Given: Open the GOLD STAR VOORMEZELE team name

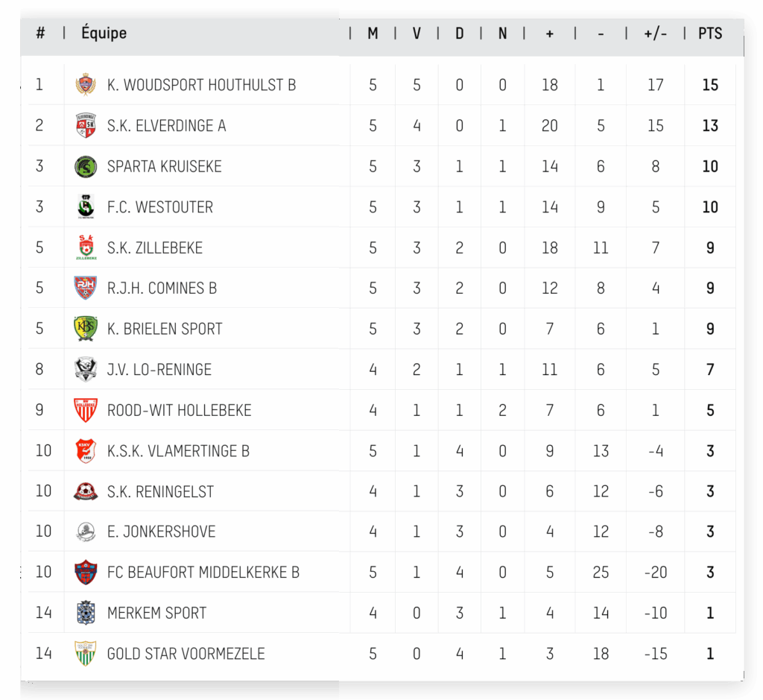Looking at the screenshot, I should (x=186, y=653).
